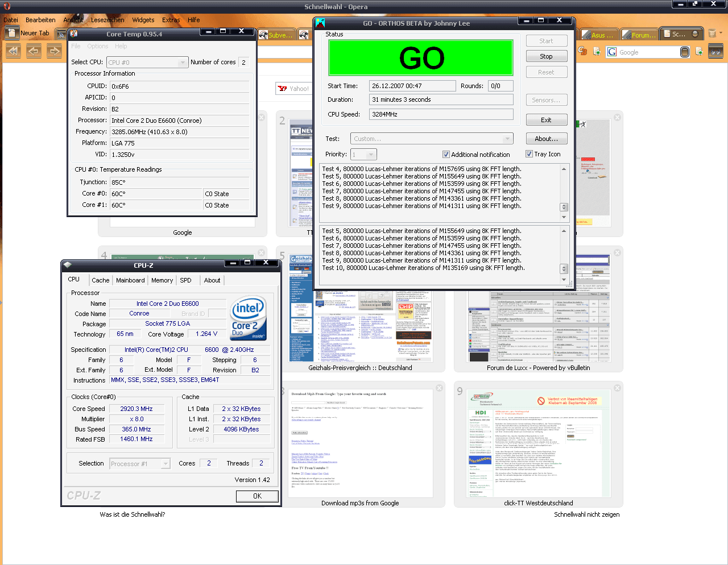728x565 pixels.
Task: Go back with Opera's back arrow
Action: click(34, 52)
